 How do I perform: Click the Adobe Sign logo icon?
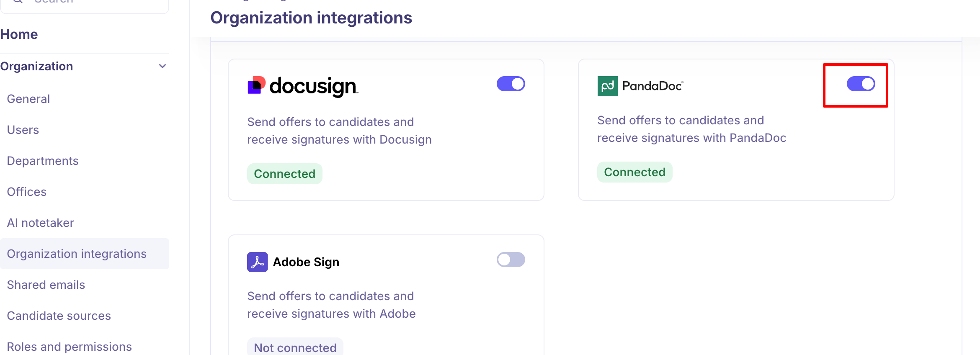(x=257, y=262)
